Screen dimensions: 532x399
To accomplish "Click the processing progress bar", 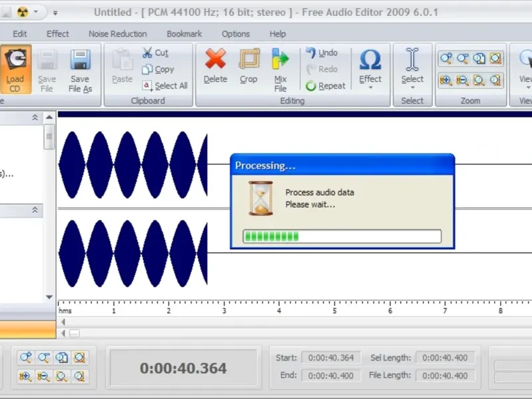I will (342, 236).
